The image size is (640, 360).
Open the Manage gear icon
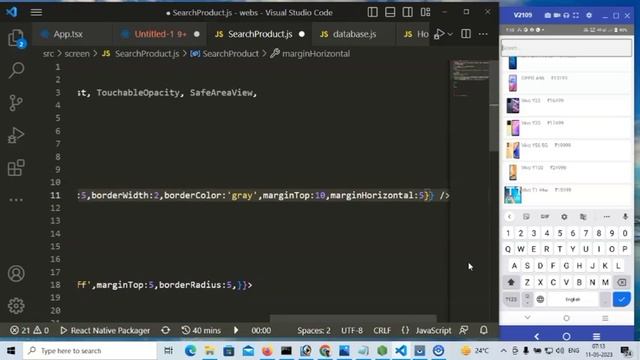pyautogui.click(x=16, y=305)
